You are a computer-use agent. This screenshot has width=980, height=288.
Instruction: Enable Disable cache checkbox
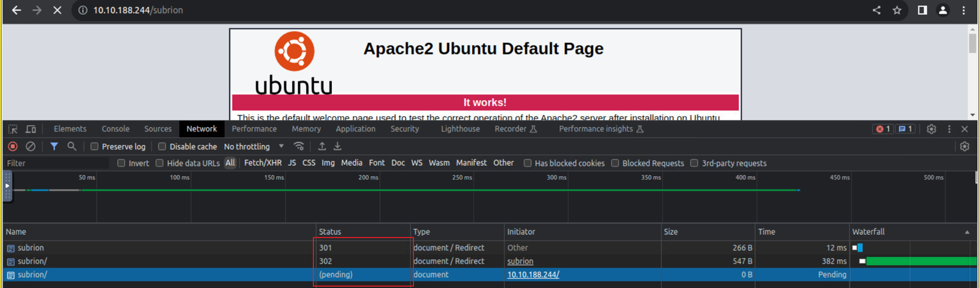pyautogui.click(x=162, y=146)
